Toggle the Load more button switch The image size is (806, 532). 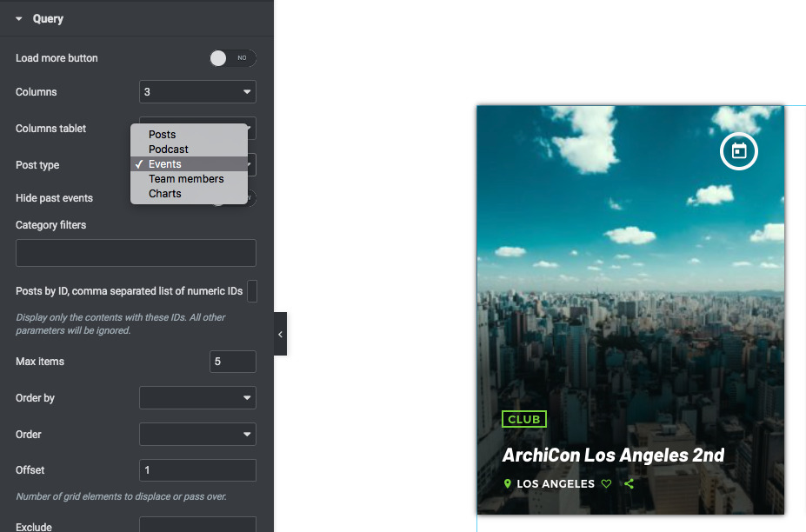point(233,58)
